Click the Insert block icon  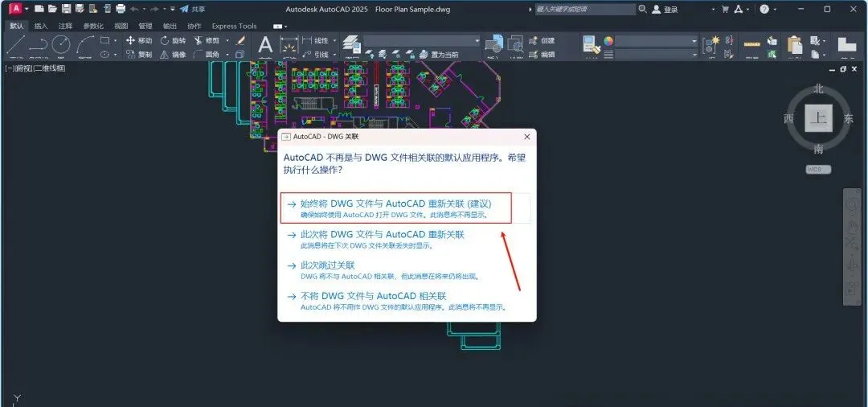[x=493, y=45]
